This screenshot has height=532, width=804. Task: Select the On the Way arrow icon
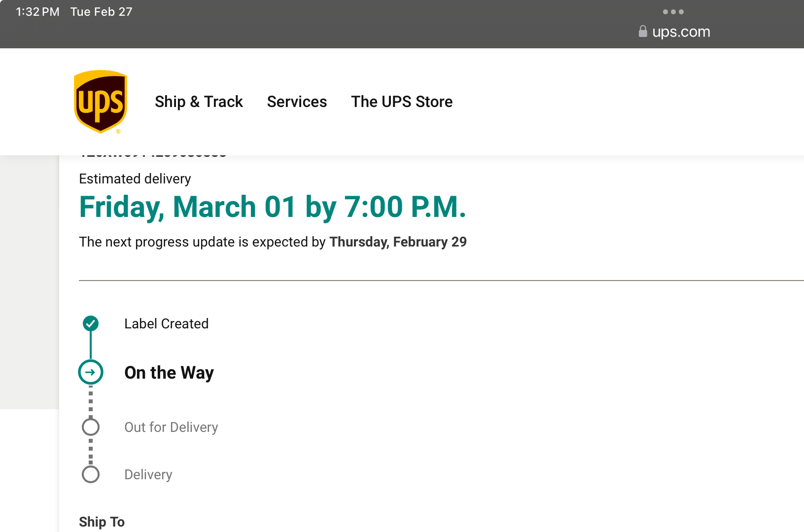[91, 372]
